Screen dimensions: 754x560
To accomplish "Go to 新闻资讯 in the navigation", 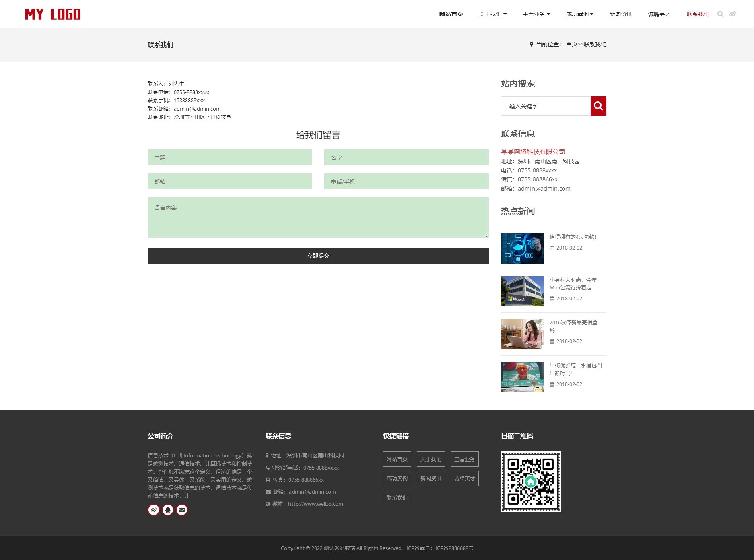I will (x=620, y=14).
